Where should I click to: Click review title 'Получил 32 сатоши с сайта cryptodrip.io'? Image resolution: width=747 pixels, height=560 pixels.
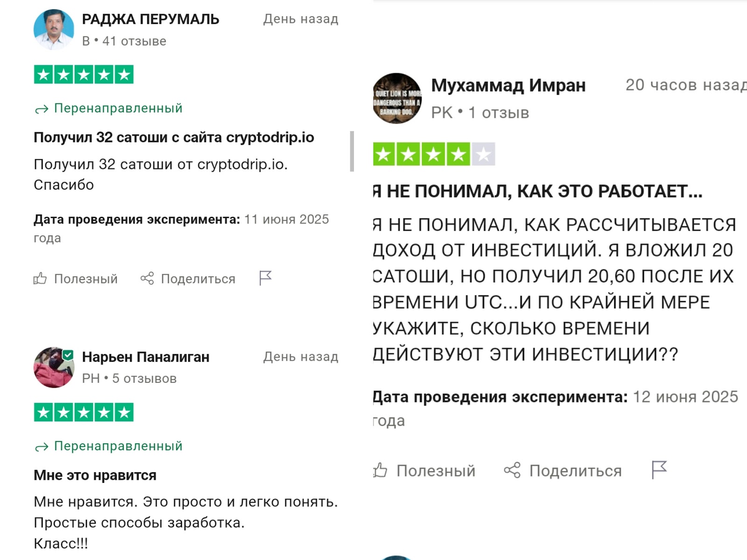(x=174, y=138)
